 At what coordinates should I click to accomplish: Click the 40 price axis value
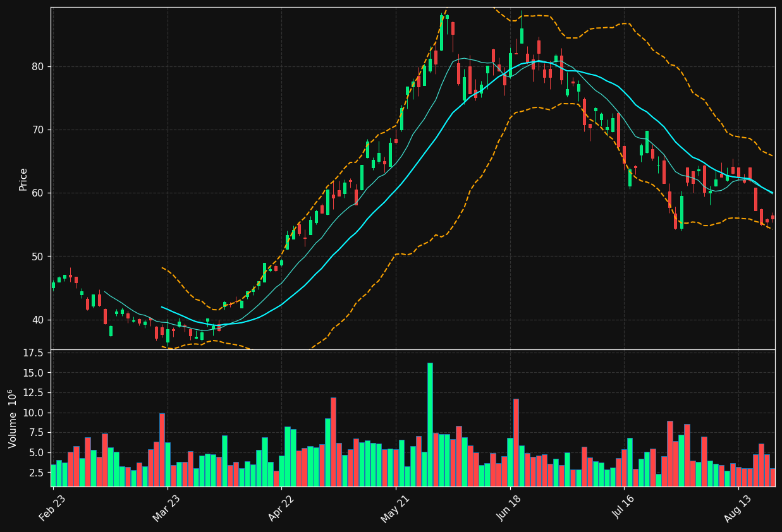[37, 320]
